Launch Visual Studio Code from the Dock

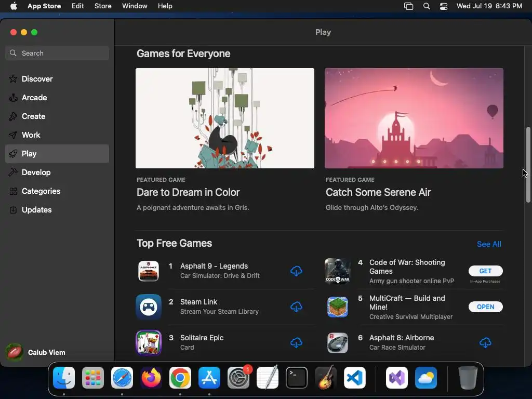355,378
